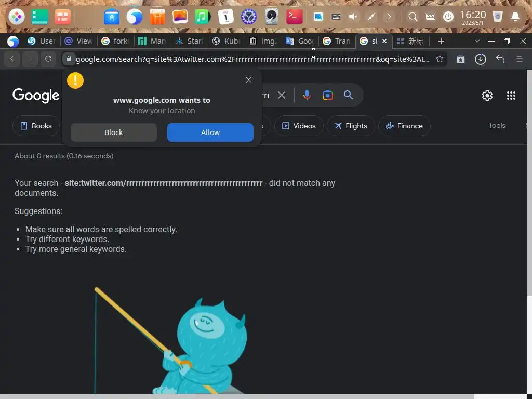Open the volume speaker tray icon

click(x=353, y=17)
